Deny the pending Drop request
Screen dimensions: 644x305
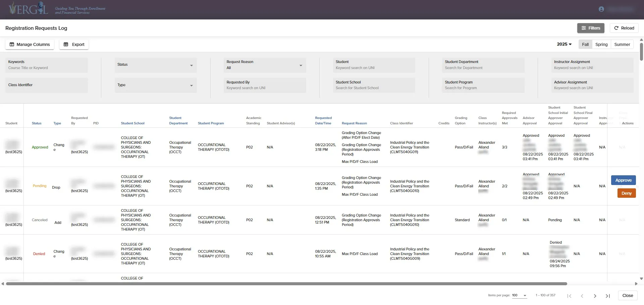pos(627,193)
